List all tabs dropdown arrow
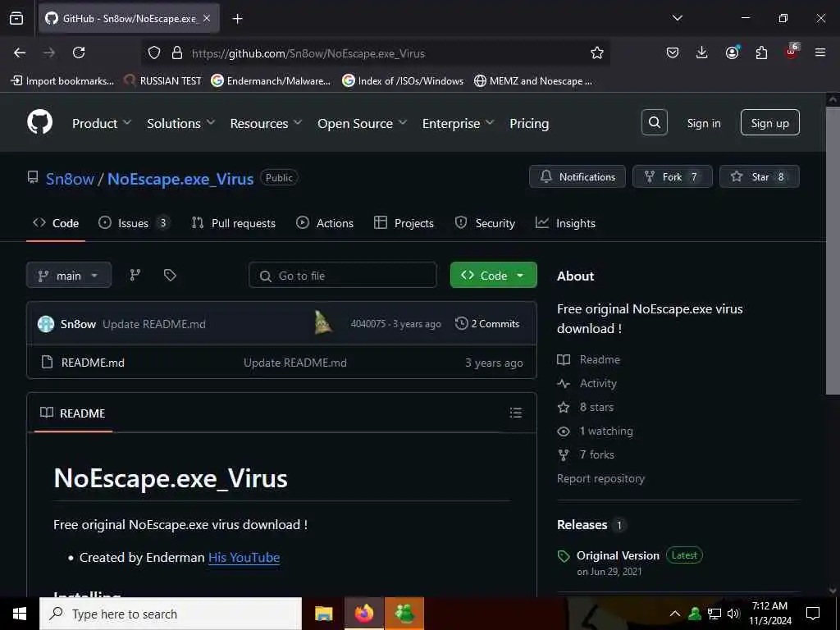The image size is (840, 630). point(677,18)
